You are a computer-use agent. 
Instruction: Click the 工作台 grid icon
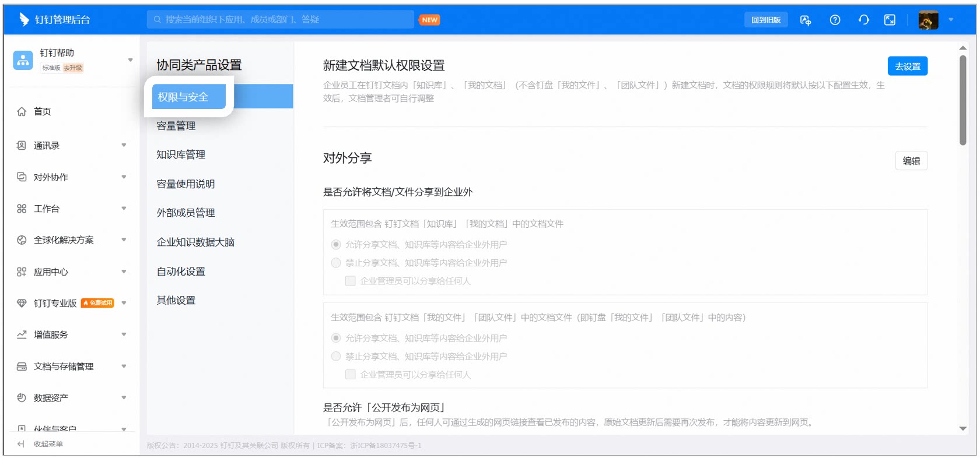22,209
